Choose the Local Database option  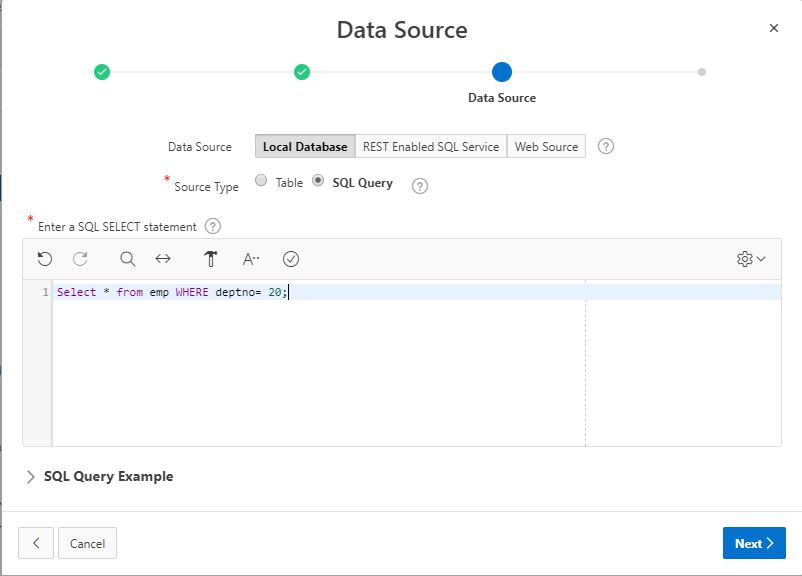[x=305, y=146]
